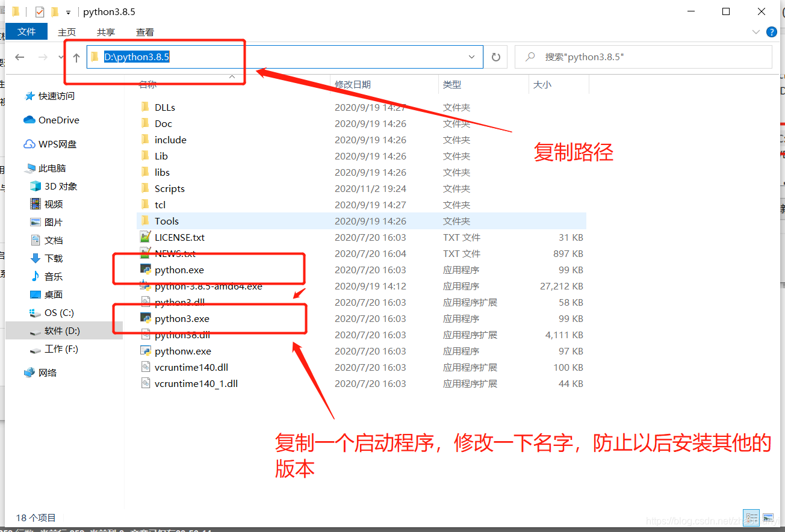The image size is (785, 532).
Task: Select the Lib folder icon
Action: click(145, 156)
